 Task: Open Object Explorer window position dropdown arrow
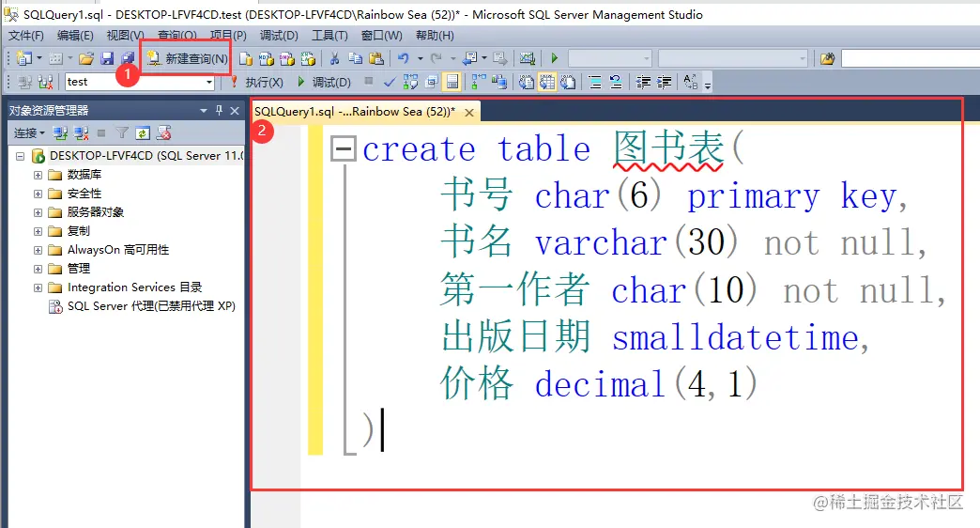pos(203,111)
